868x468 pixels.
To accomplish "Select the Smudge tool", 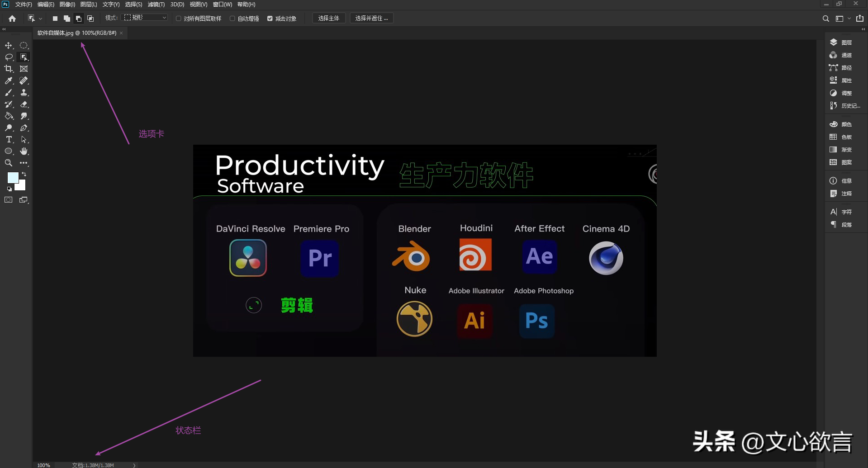I will [24, 116].
